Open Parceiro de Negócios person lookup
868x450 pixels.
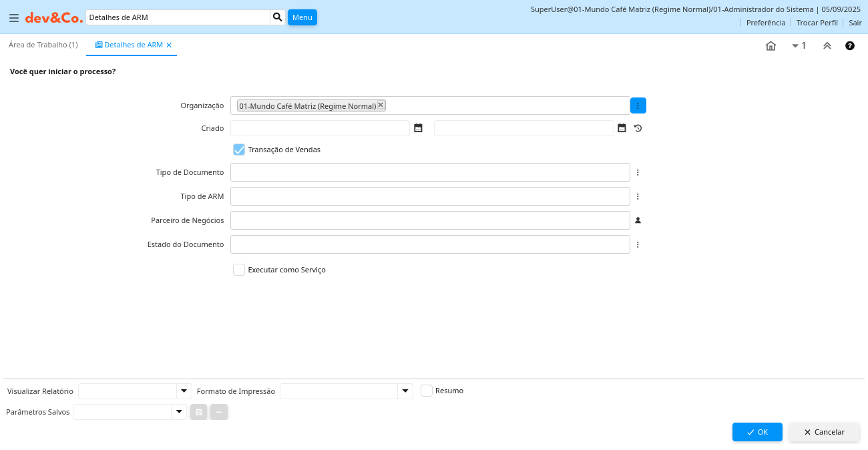click(x=638, y=220)
